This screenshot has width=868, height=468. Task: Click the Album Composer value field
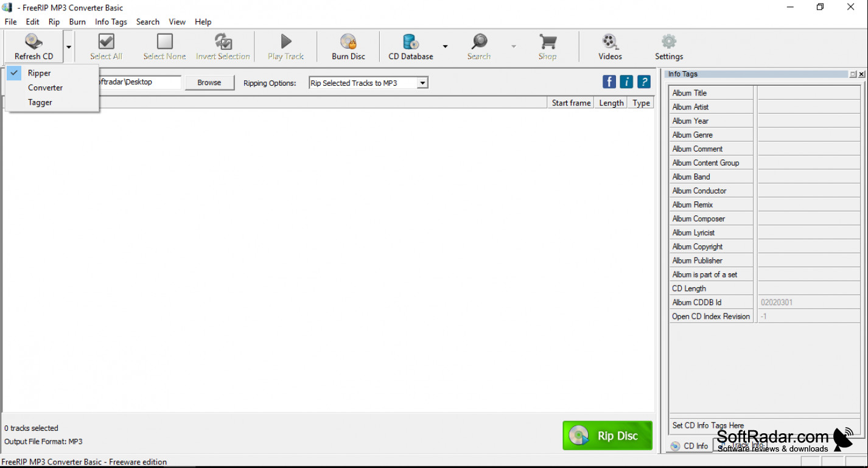pyautogui.click(x=809, y=219)
